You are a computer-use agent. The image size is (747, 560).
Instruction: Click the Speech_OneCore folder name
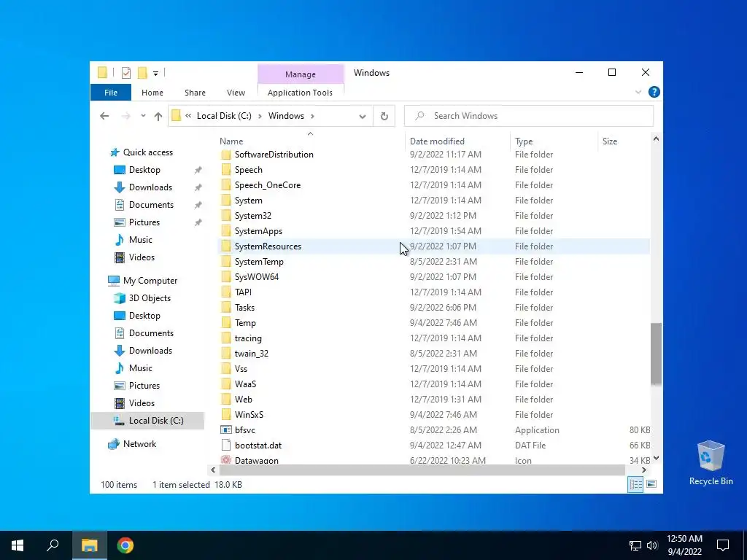click(268, 185)
